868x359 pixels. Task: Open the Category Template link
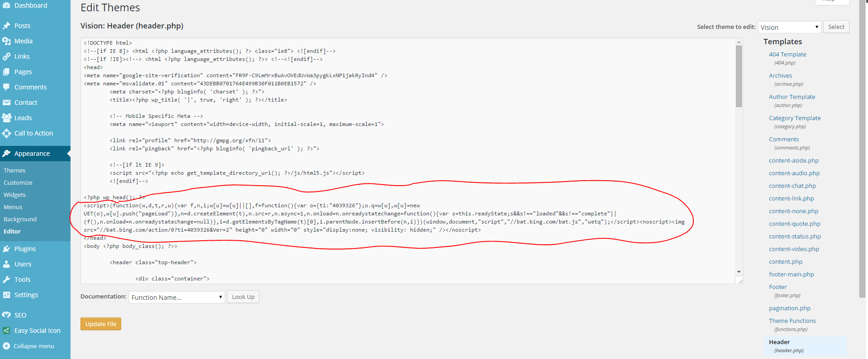click(x=795, y=118)
